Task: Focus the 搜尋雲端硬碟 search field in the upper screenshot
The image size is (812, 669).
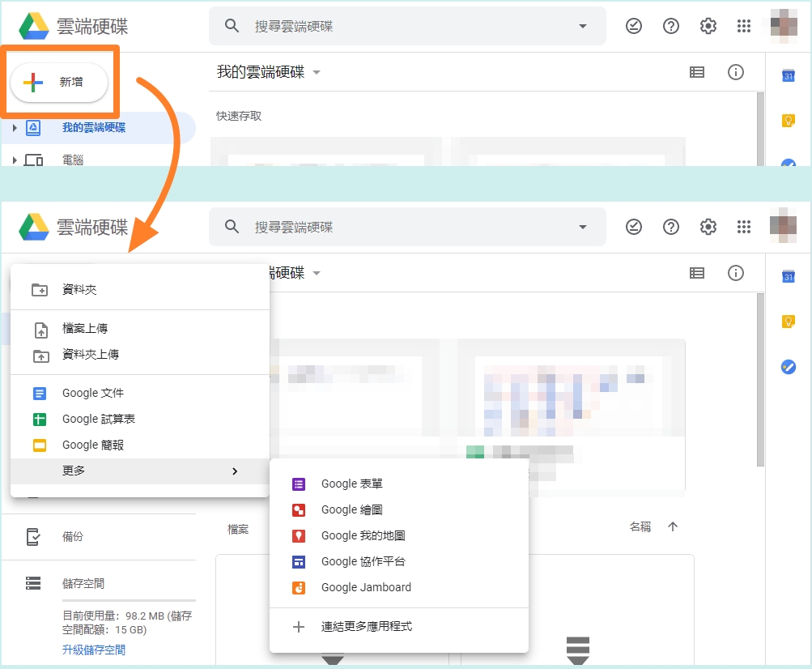Action: pos(407,26)
